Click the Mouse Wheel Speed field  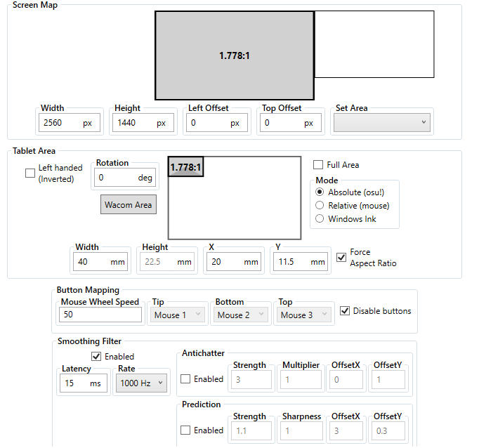(x=101, y=315)
